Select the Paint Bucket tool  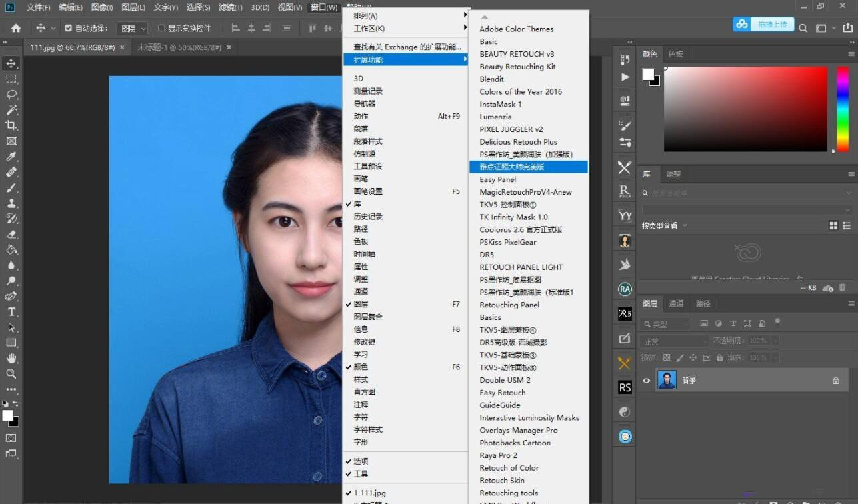tap(11, 249)
